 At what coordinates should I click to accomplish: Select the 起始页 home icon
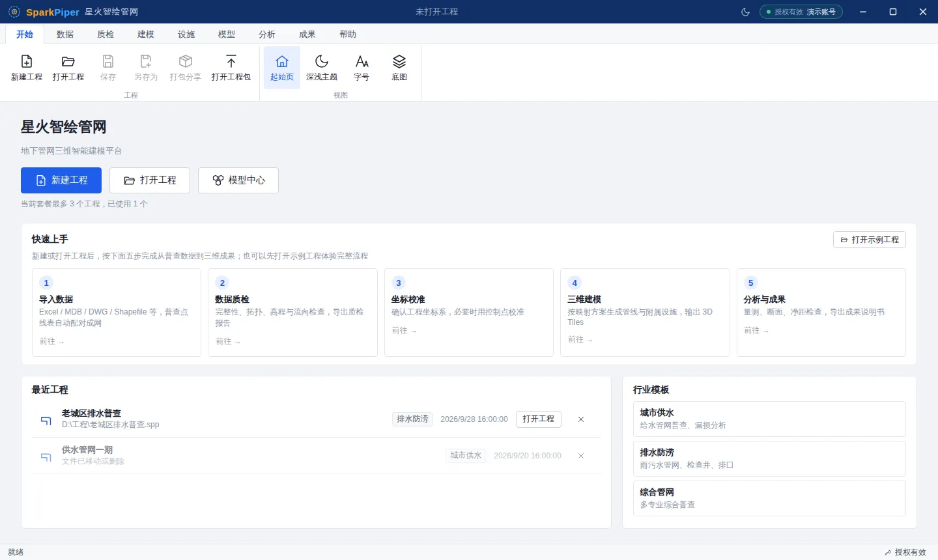pos(282,61)
